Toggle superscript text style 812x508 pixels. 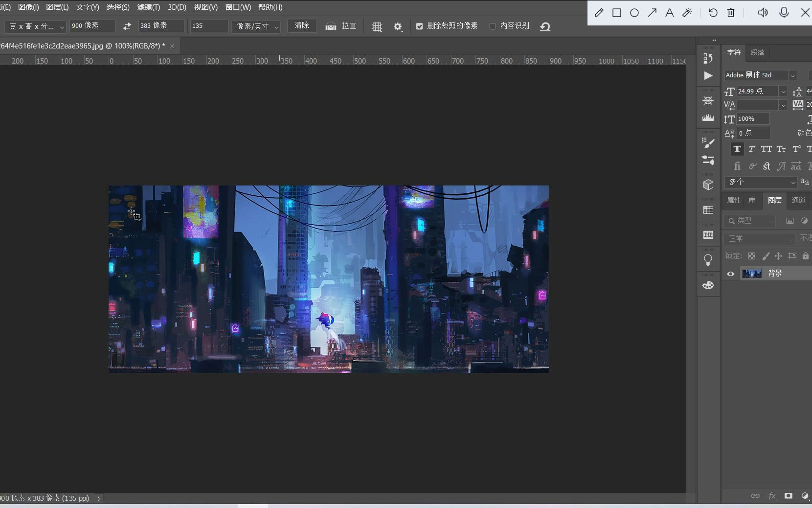pyautogui.click(x=796, y=149)
